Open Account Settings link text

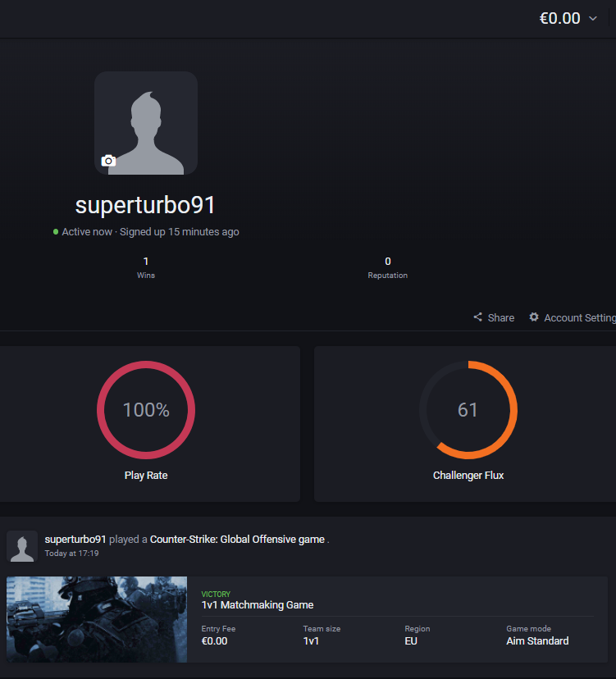[x=580, y=318]
